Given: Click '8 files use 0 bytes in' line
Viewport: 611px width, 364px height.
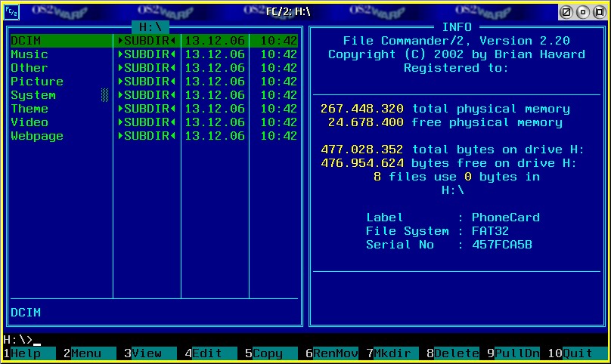Looking at the screenshot, I should (x=456, y=177).
